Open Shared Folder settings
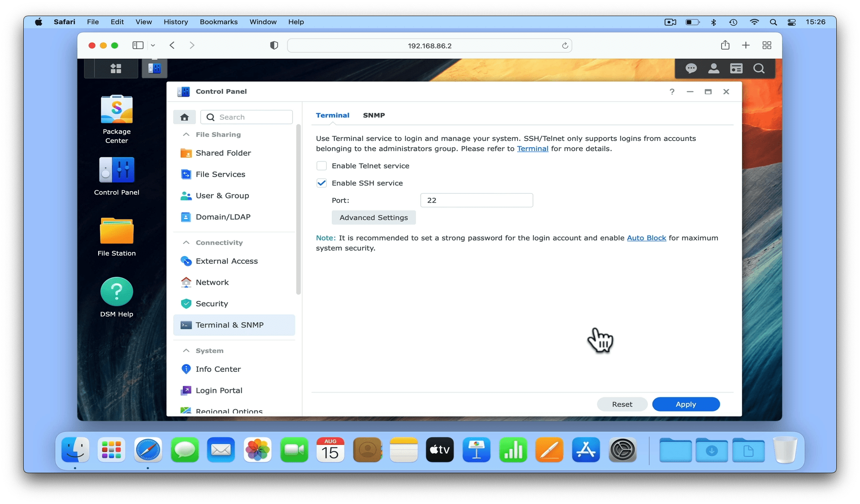Image resolution: width=860 pixels, height=504 pixels. pos(234,153)
